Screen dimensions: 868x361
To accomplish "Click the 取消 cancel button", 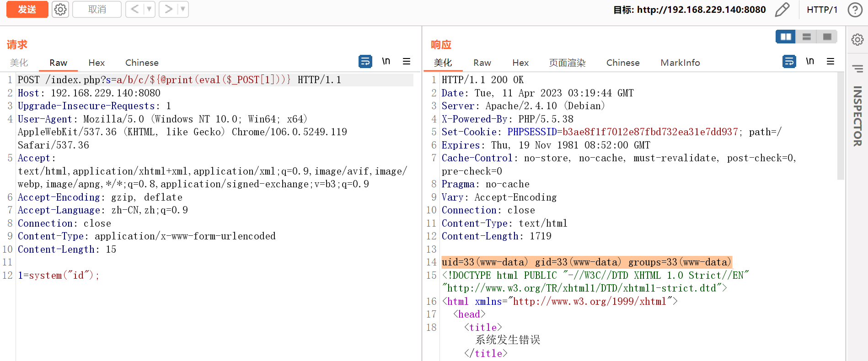I will tap(97, 9).
